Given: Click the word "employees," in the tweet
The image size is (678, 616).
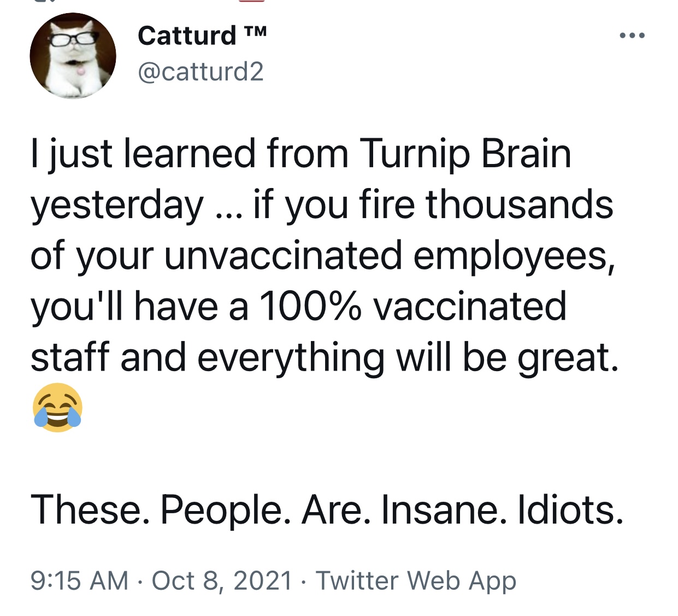Looking at the screenshot, I should [x=514, y=255].
